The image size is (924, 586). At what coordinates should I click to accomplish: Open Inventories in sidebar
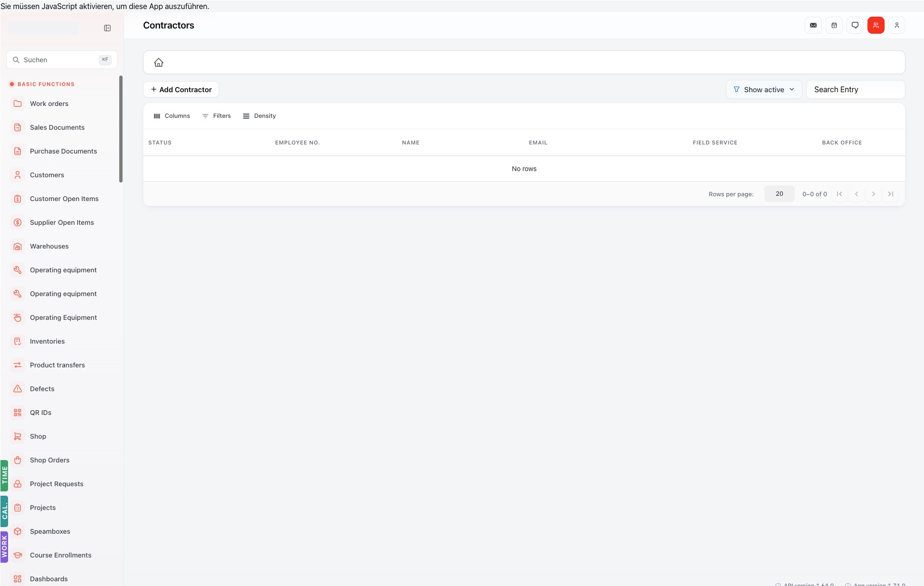coord(62,341)
